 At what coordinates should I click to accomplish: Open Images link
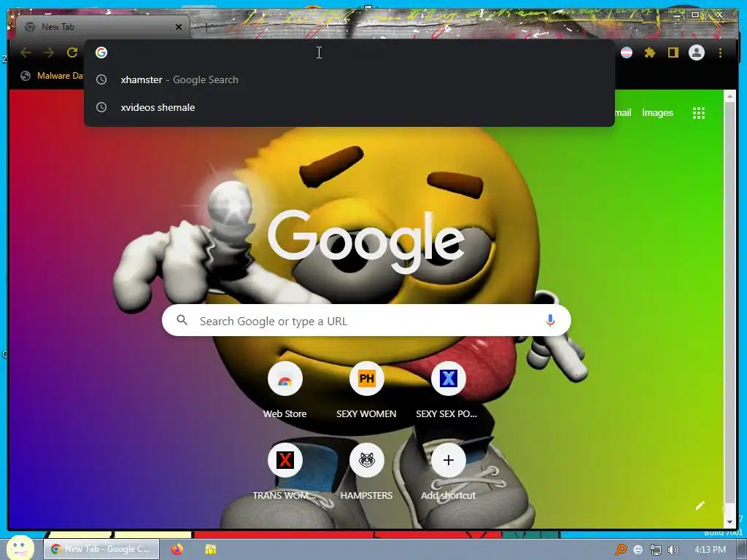click(657, 113)
